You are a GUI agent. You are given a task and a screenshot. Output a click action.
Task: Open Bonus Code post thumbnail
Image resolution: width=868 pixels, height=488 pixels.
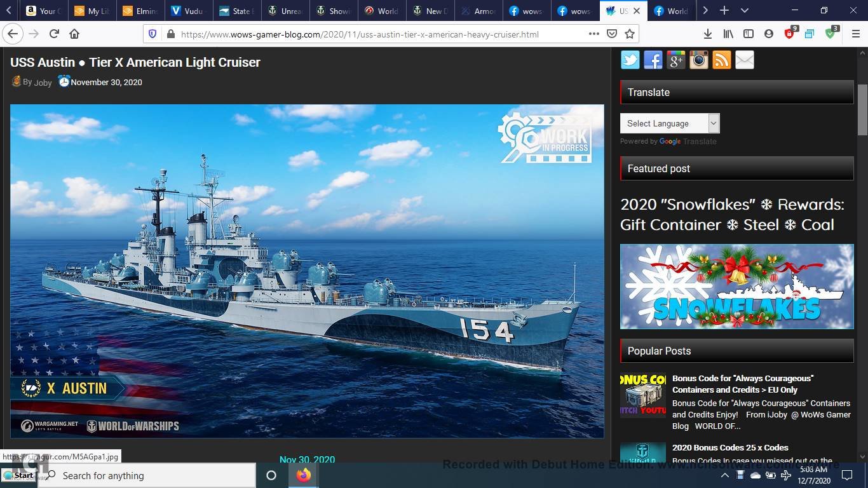pos(643,395)
